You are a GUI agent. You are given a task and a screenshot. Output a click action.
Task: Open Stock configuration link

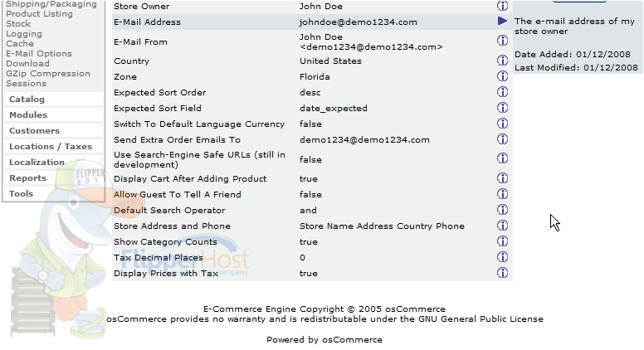click(18, 24)
